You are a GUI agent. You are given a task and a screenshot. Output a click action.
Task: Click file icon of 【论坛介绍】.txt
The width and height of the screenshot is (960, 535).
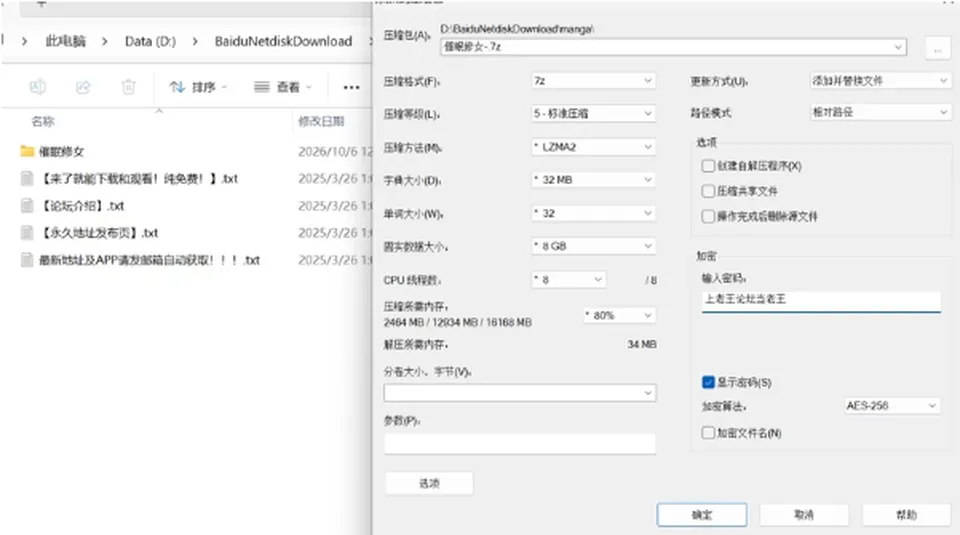(x=27, y=205)
